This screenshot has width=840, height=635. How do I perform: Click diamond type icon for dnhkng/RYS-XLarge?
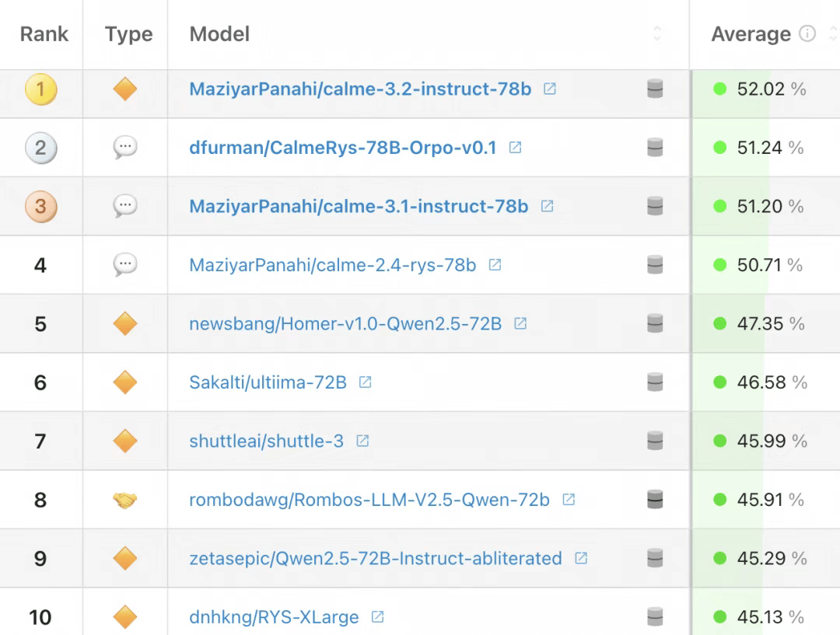pyautogui.click(x=125, y=617)
